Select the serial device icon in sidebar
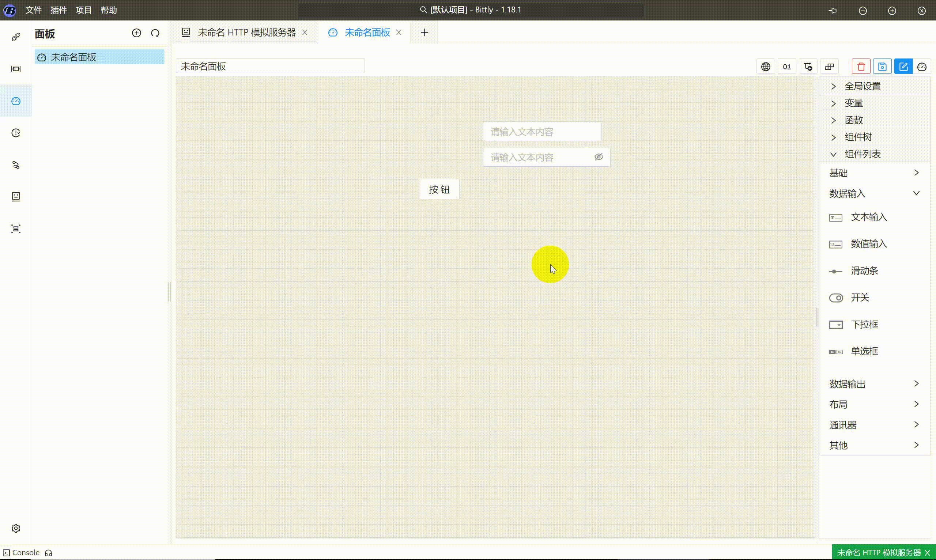Image resolution: width=936 pixels, height=560 pixels. [16, 69]
